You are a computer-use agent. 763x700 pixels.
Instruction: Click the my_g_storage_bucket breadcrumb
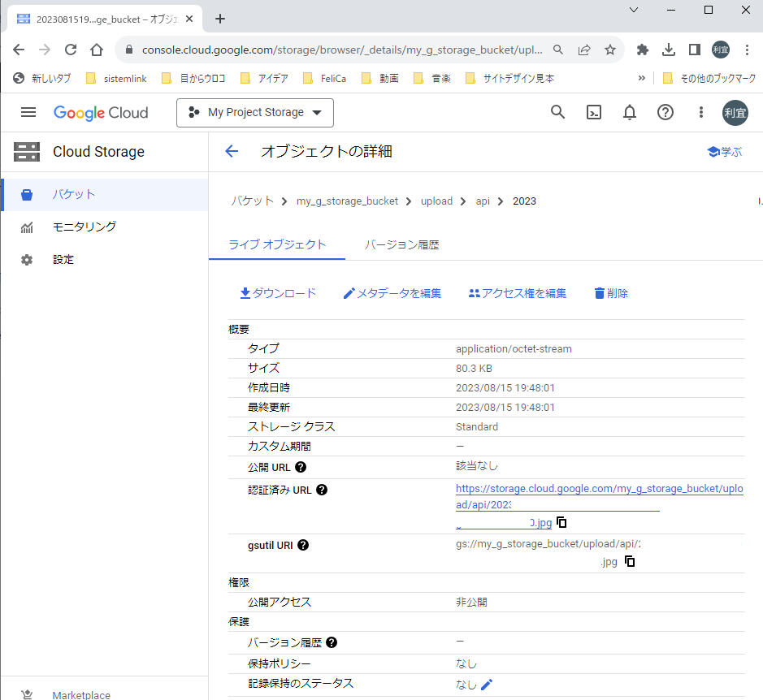coord(347,201)
